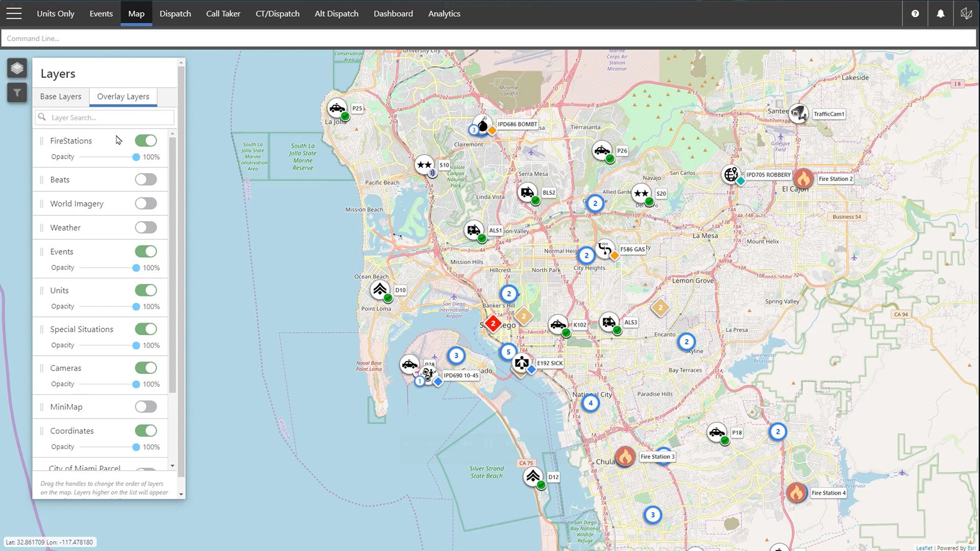The width and height of the screenshot is (980, 551).
Task: Click the F586 GAS event marker
Action: (x=605, y=249)
